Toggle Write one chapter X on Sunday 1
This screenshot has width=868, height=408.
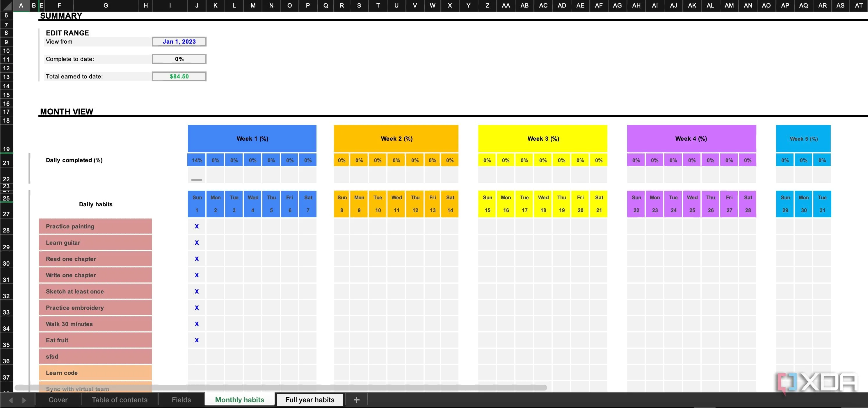pos(197,275)
